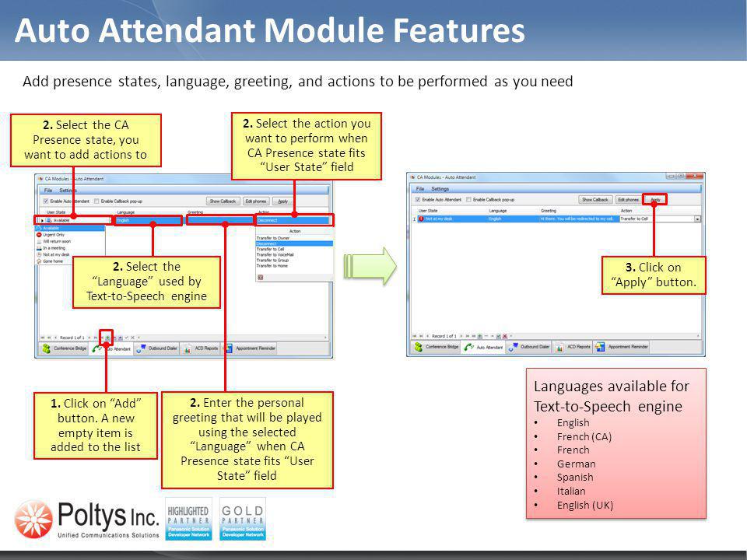Check Enable Callback pop-up in left window

point(96,201)
